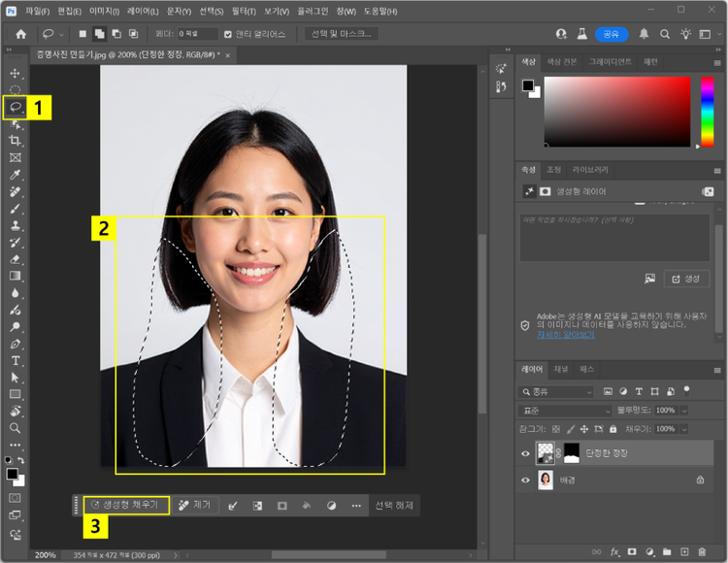Image resolution: width=728 pixels, height=563 pixels.
Task: Select the Eyedropper tool
Action: pyautogui.click(x=16, y=175)
